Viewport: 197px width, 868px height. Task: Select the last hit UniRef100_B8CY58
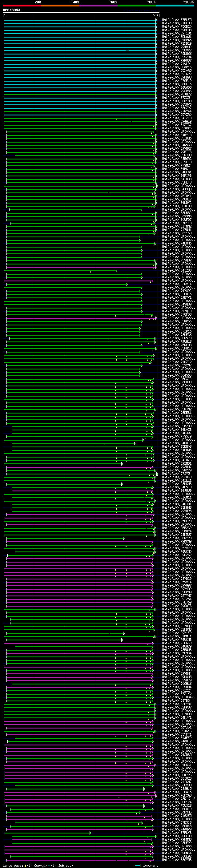pos(177,860)
